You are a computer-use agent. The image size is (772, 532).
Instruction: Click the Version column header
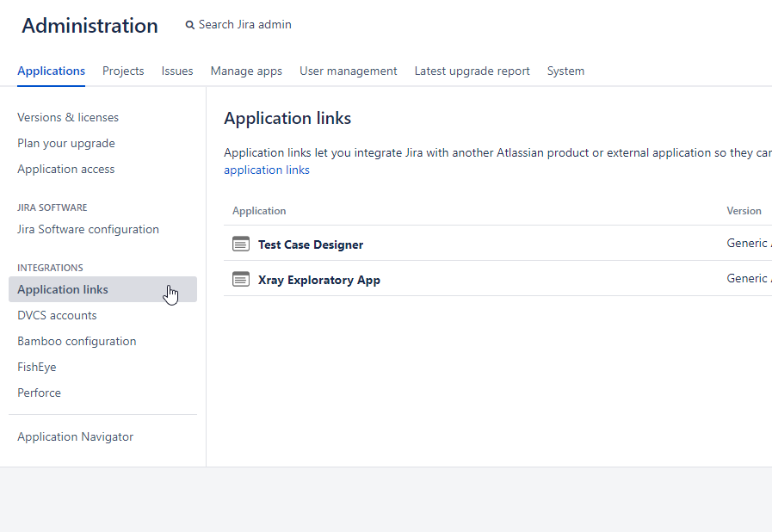pos(744,211)
